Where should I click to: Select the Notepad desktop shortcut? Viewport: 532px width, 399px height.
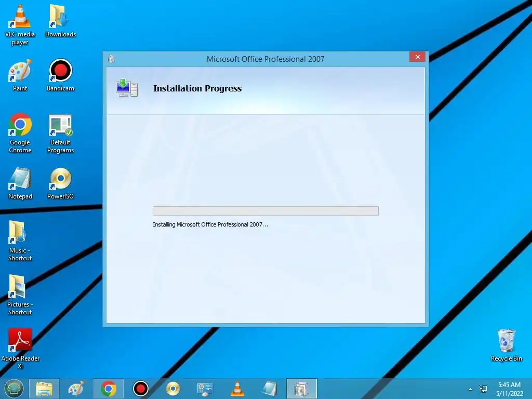(20, 183)
